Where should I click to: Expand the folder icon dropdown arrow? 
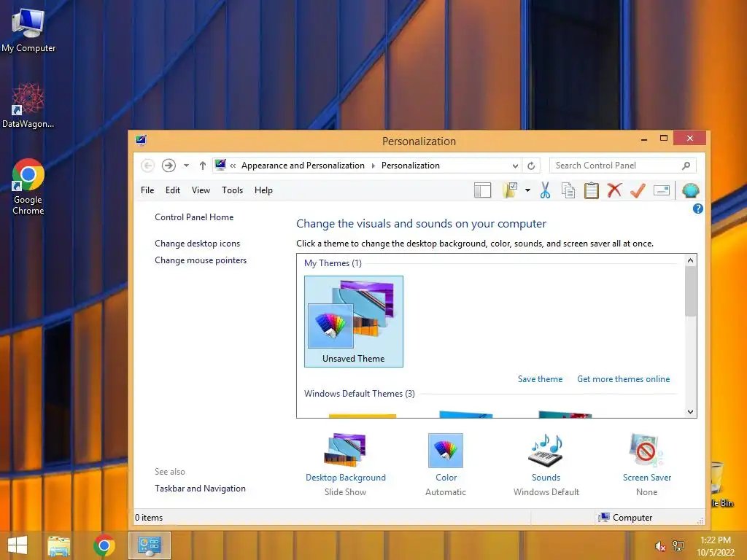pos(528,190)
